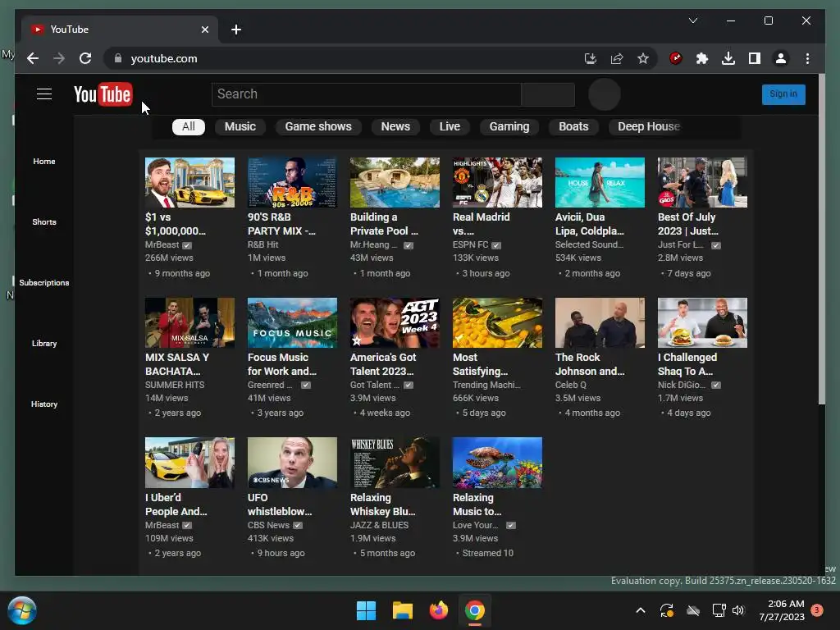Click the YouTube search submit button

[x=548, y=95]
